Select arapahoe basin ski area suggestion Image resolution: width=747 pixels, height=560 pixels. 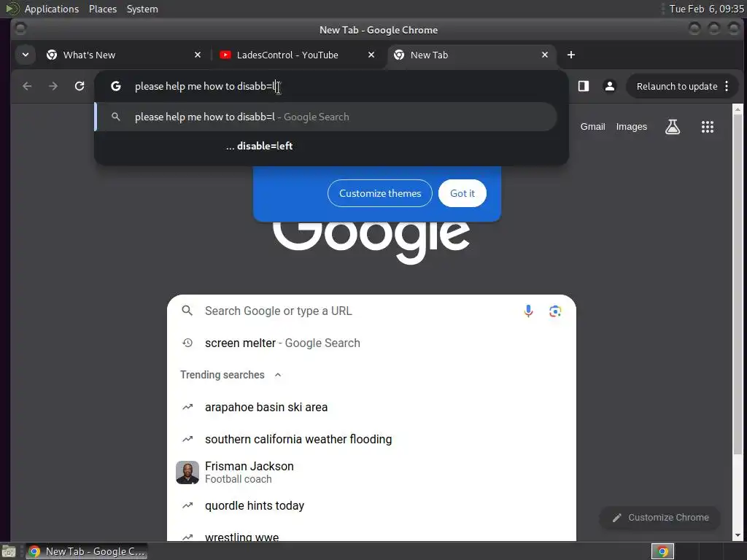point(371,407)
